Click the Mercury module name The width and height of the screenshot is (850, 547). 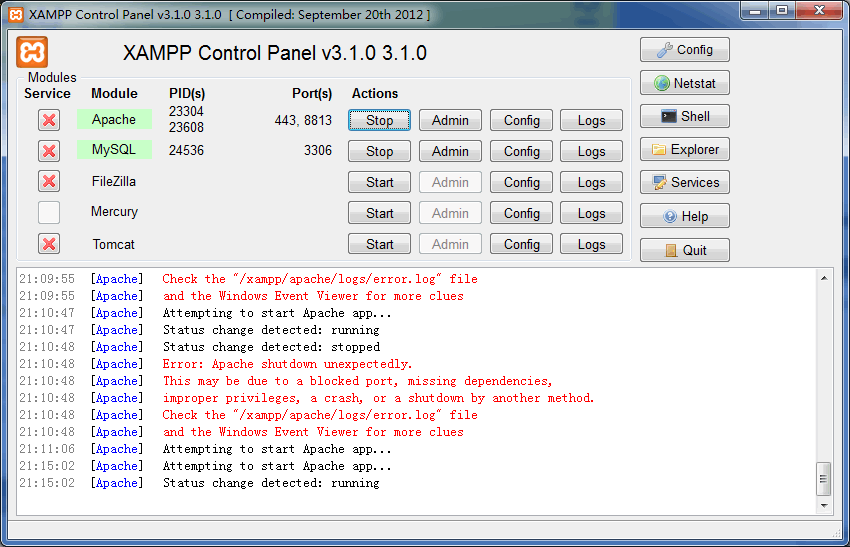[114, 212]
